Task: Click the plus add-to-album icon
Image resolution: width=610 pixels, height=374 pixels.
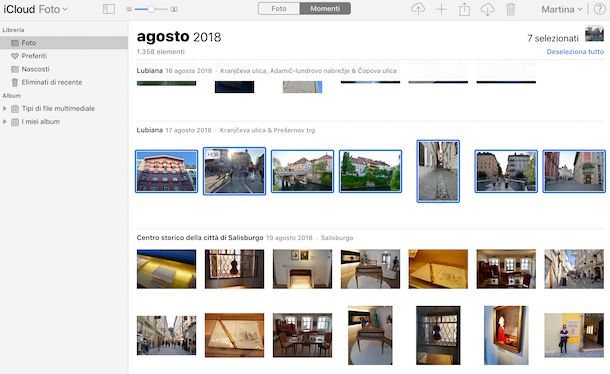Action: click(x=441, y=9)
